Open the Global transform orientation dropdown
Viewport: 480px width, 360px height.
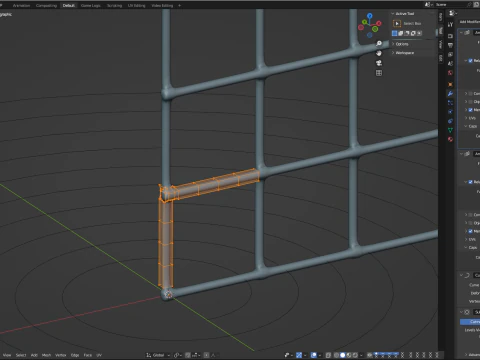pyautogui.click(x=158, y=355)
